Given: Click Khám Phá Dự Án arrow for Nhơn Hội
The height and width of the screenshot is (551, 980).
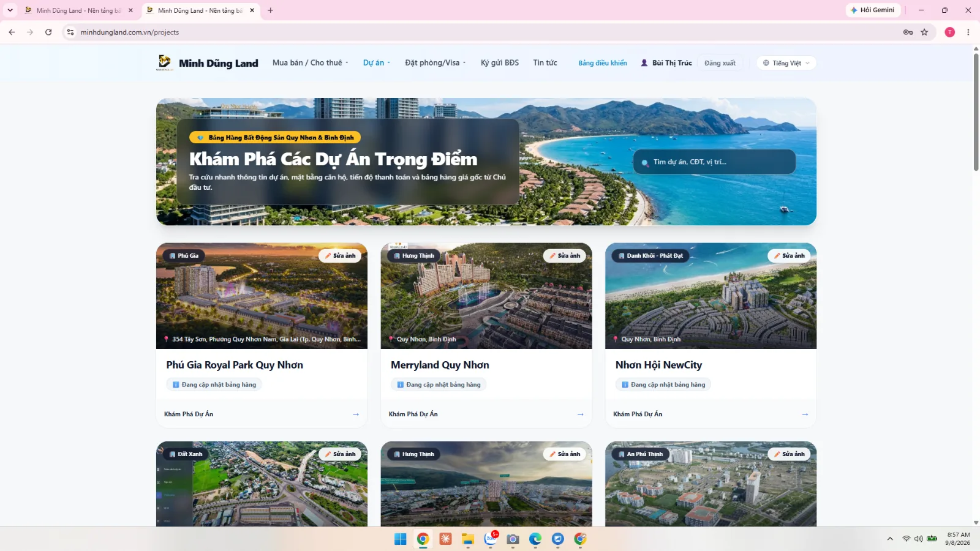Looking at the screenshot, I should pos(805,414).
